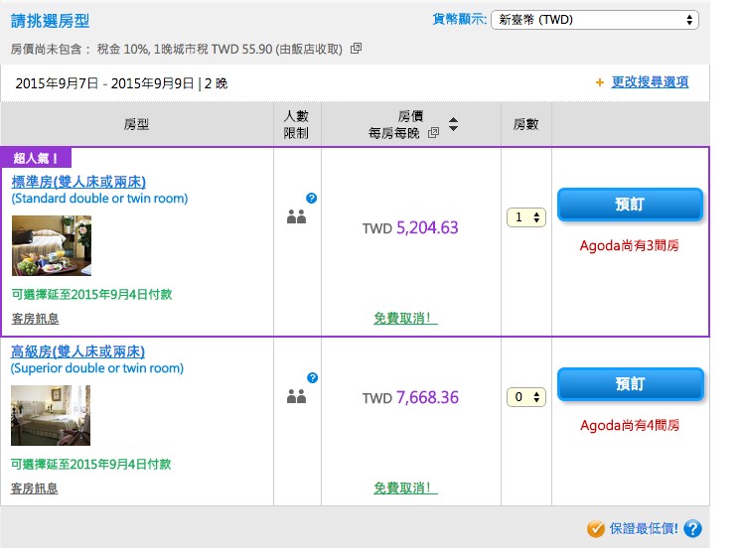The image size is (739, 560).
Task: Click the popup icon beside city tax note
Action: [x=357, y=48]
